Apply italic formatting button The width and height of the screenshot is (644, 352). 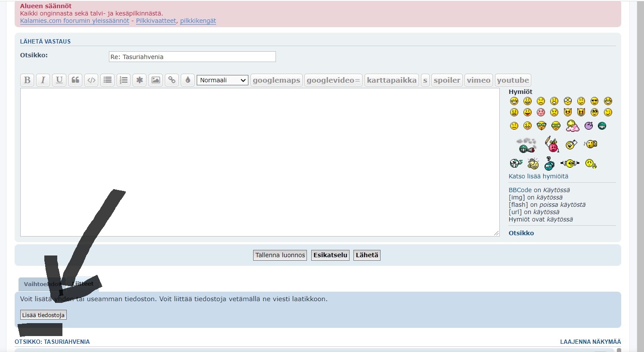point(43,80)
